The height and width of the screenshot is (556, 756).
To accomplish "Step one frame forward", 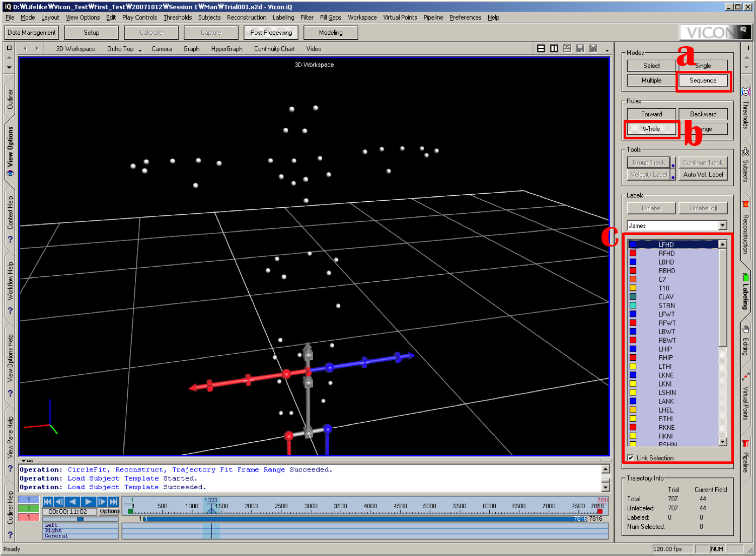I will (102, 502).
